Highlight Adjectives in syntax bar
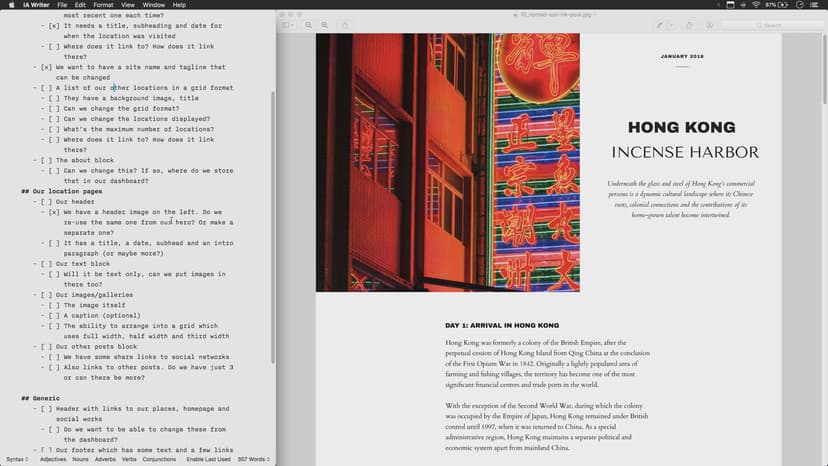The height and width of the screenshot is (466, 828). 52,459
